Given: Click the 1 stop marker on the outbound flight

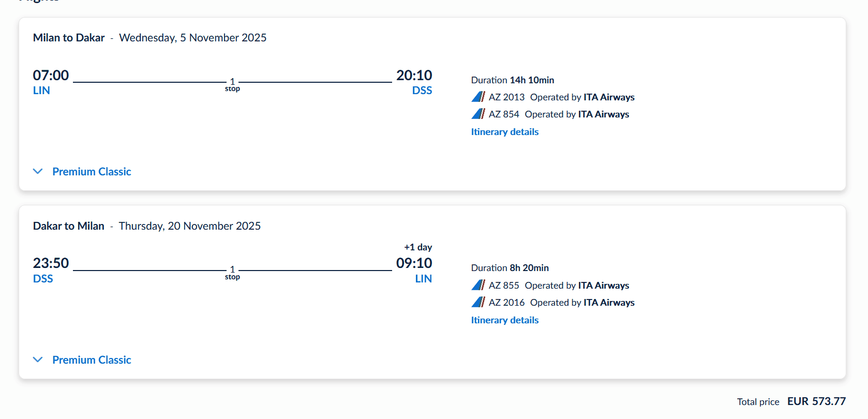Looking at the screenshot, I should point(232,84).
